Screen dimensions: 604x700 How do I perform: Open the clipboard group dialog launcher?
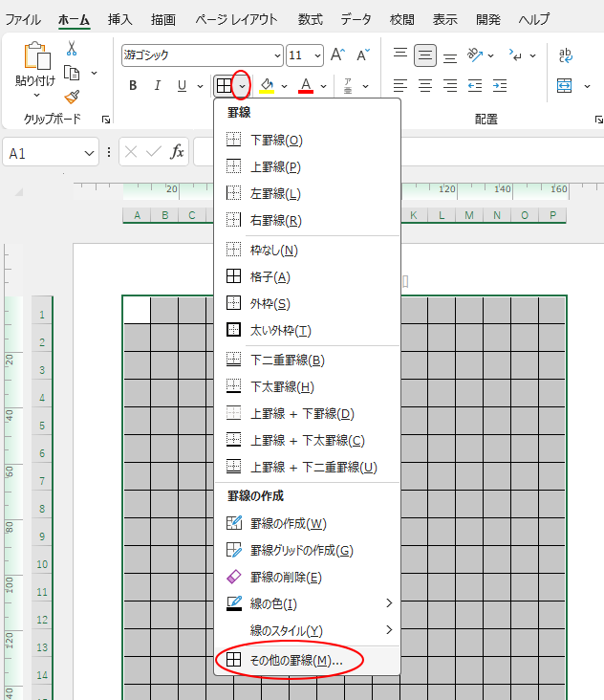(106, 120)
